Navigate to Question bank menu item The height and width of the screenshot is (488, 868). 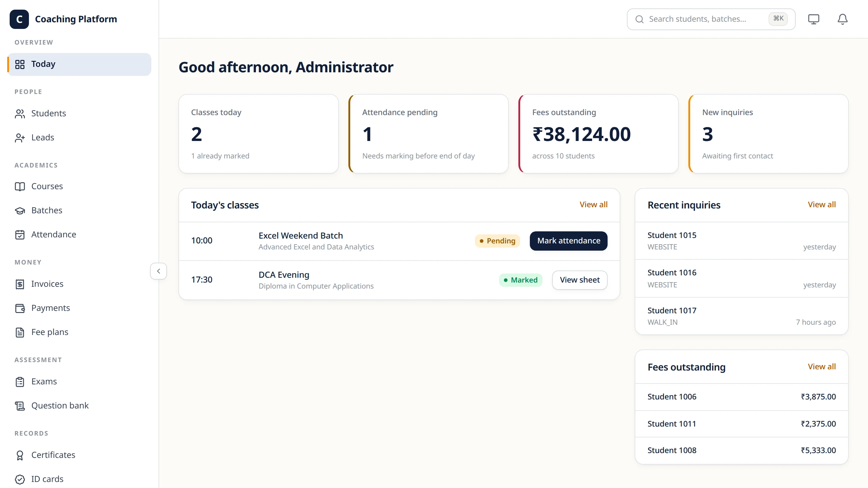[79, 405]
